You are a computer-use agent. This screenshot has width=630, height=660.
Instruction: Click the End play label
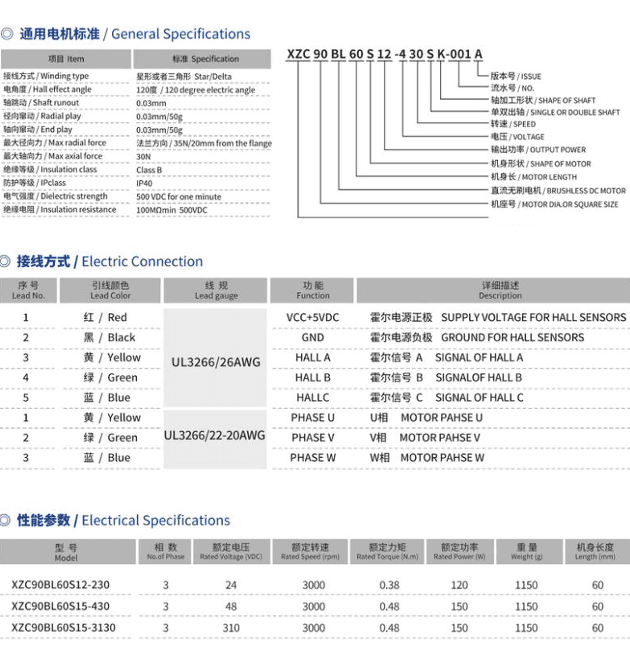pyautogui.click(x=38, y=130)
